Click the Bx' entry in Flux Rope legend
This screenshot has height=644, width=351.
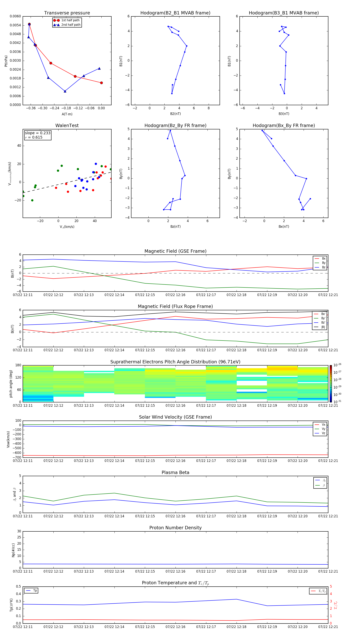click(320, 314)
